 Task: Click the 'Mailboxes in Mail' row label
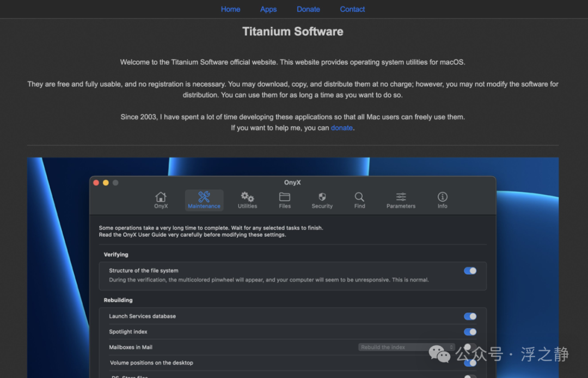click(x=131, y=347)
